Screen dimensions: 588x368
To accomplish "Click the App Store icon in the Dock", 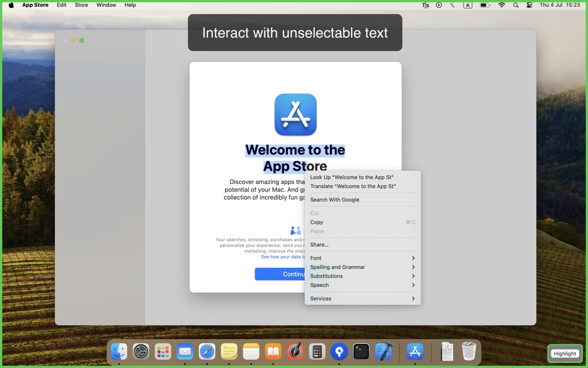I will [x=415, y=352].
